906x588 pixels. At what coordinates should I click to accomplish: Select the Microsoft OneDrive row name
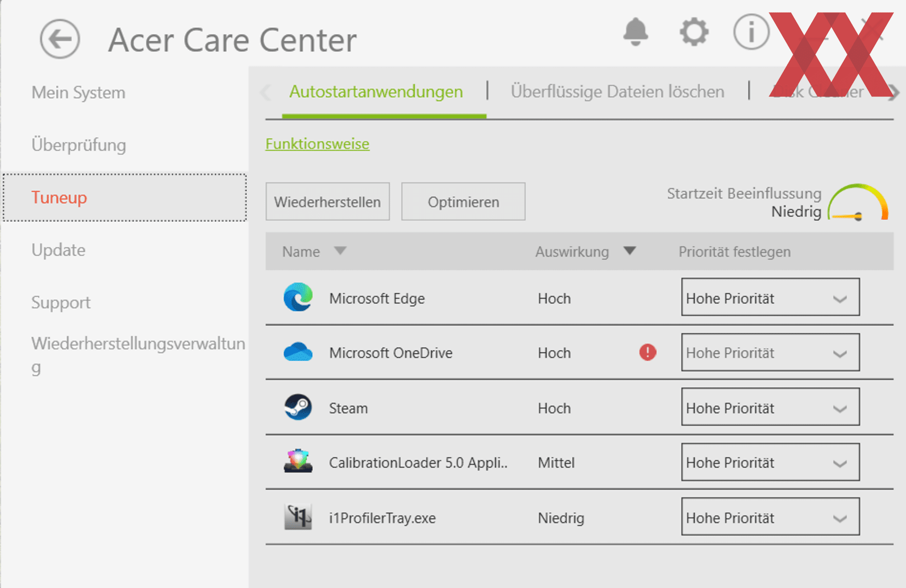point(391,353)
